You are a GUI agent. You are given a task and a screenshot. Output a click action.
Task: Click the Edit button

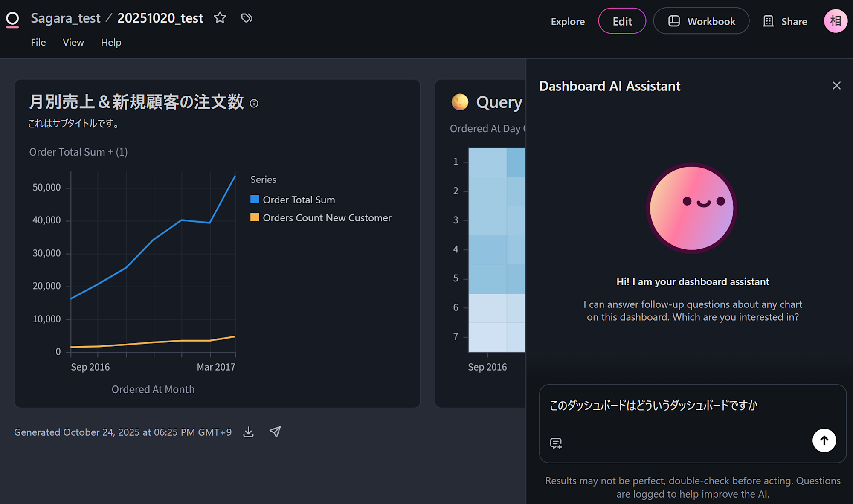pyautogui.click(x=622, y=21)
